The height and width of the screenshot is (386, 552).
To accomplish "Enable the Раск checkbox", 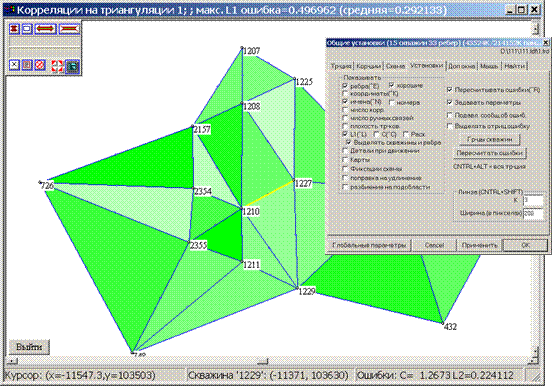I will (x=406, y=134).
